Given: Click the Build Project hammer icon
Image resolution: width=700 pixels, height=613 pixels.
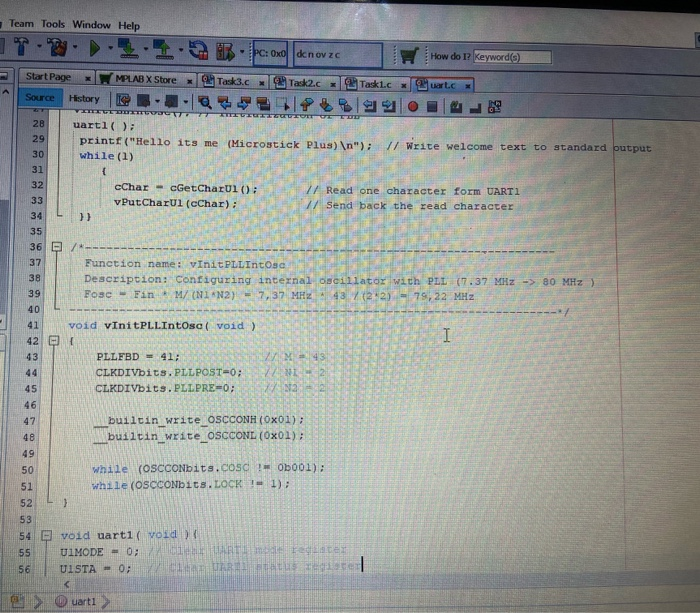Looking at the screenshot, I should pyautogui.click(x=21, y=46).
